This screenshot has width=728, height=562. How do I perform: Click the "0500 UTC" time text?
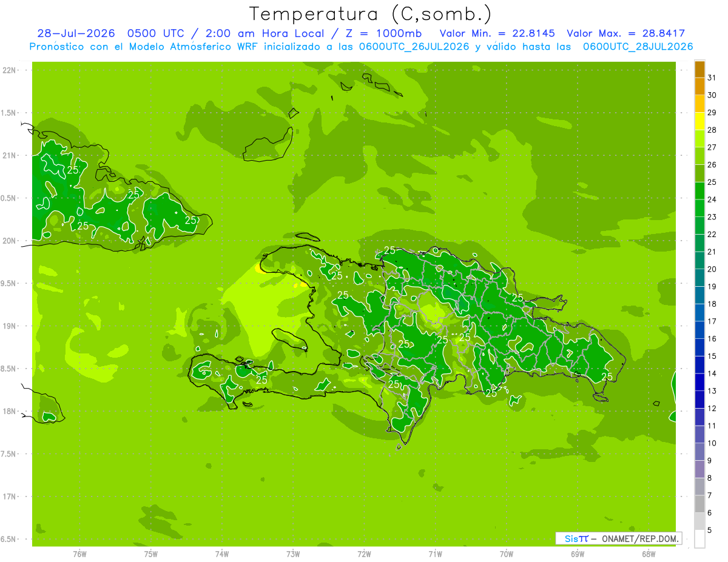click(156, 33)
